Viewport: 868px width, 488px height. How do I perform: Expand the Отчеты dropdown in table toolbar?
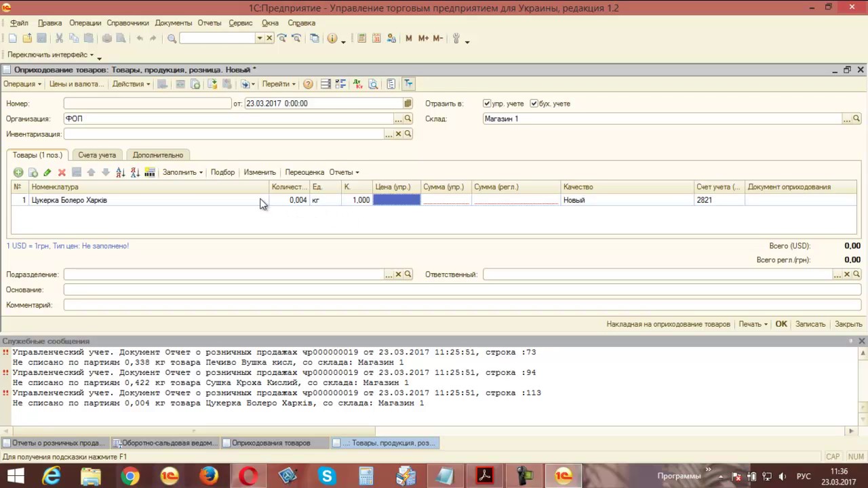[344, 172]
